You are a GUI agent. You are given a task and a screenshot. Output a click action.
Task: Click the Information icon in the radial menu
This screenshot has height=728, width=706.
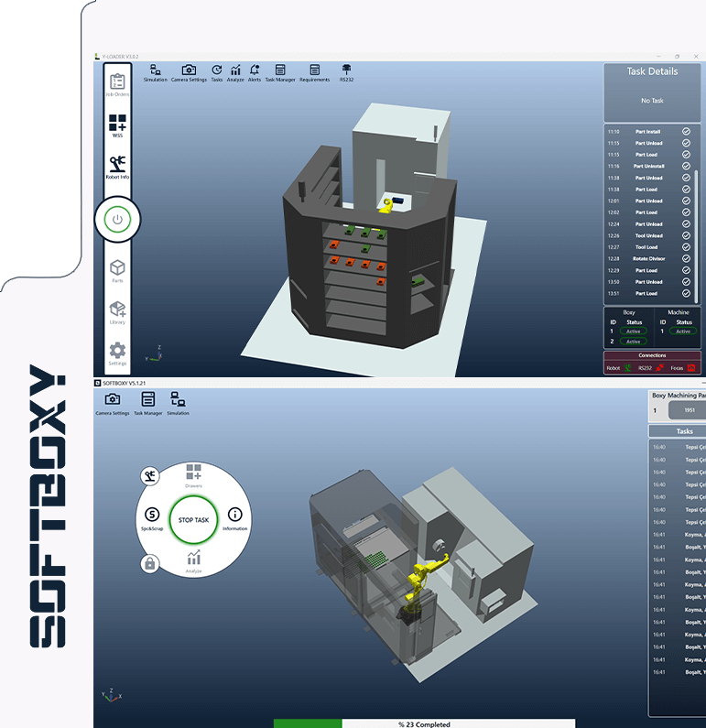235,516
